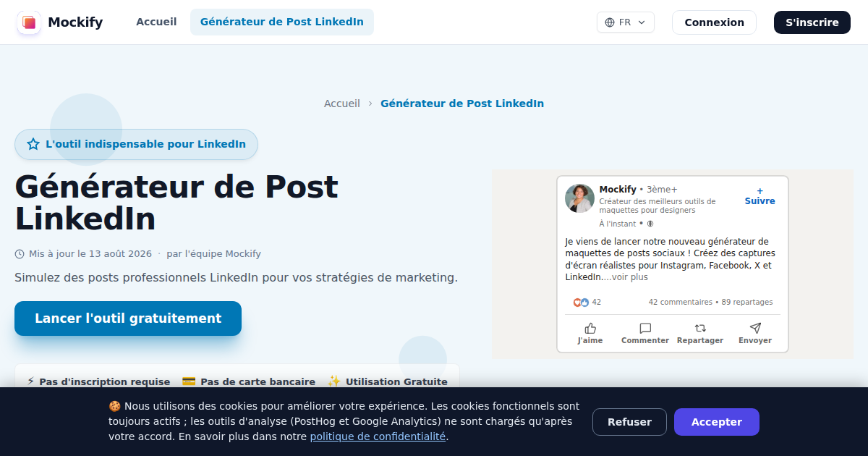Click the star icon in the LinkedIn badge
Image resolution: width=868 pixels, height=456 pixels.
pos(33,144)
